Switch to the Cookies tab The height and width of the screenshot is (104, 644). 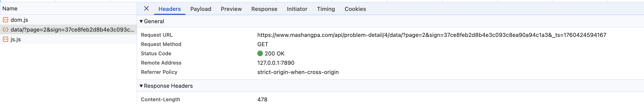[355, 9]
